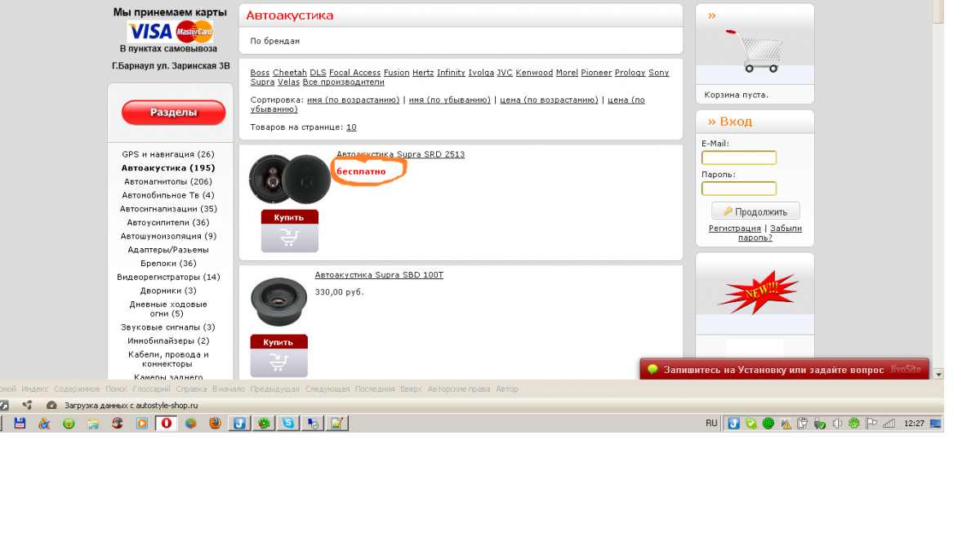Click the shopping cart image
Viewport: 980px width, 551px height.
753,51
